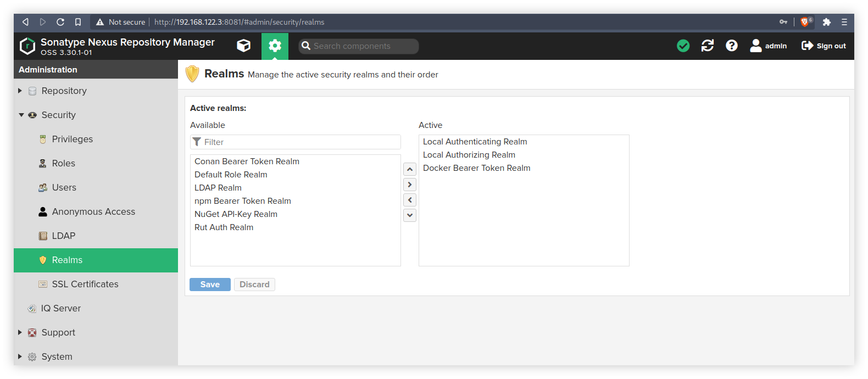Screen dimensions: 868x379
Task: Open the Browse cube icon
Action: point(243,46)
